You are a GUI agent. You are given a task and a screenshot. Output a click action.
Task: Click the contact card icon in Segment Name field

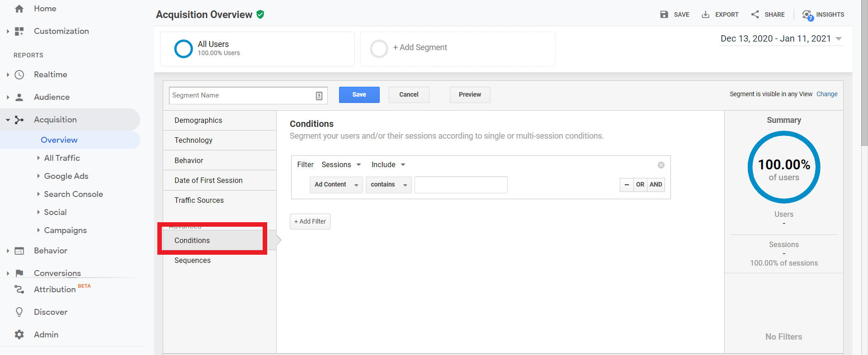coord(319,96)
